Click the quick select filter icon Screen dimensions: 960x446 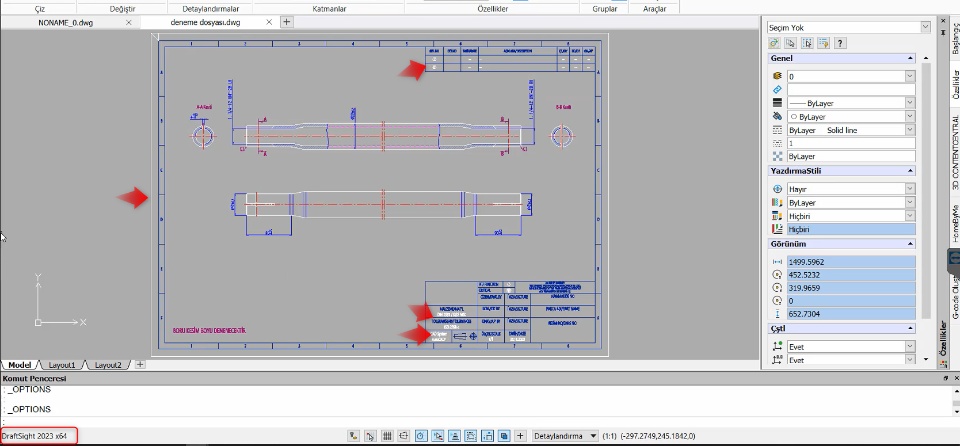824,43
